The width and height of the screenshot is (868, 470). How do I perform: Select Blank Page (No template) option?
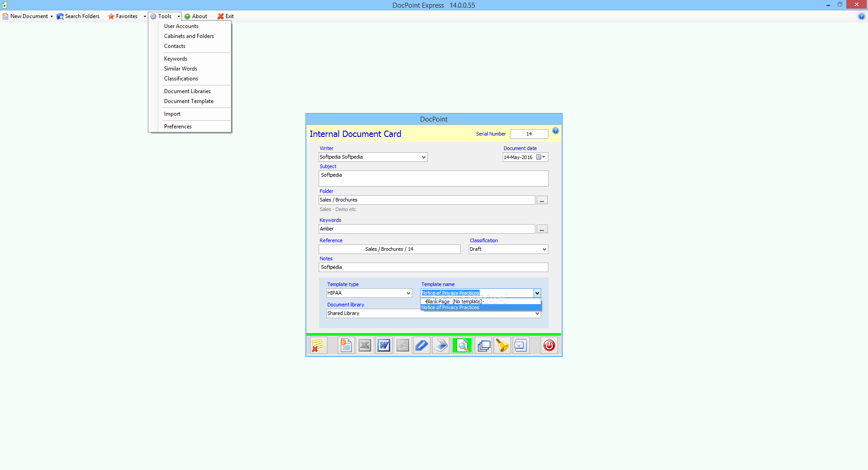(x=481, y=301)
